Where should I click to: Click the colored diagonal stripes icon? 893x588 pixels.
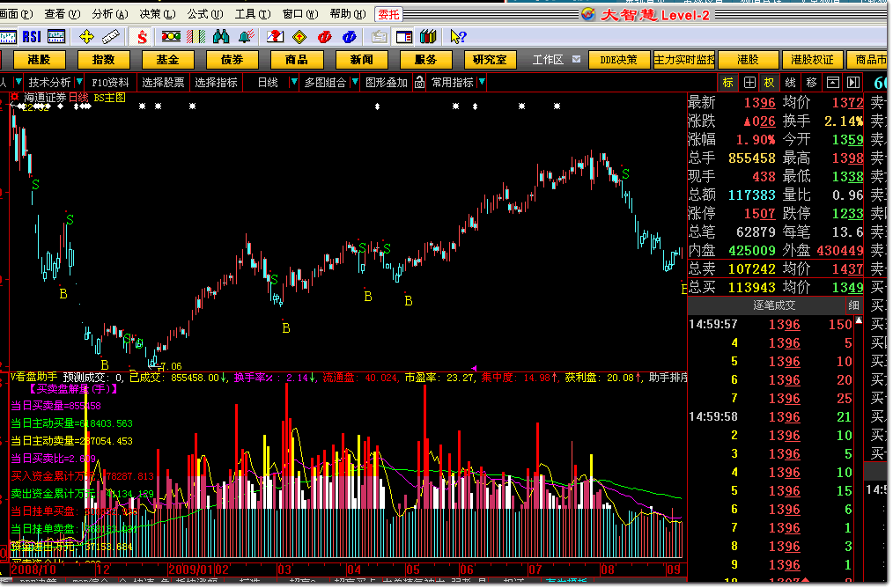[x=196, y=37]
